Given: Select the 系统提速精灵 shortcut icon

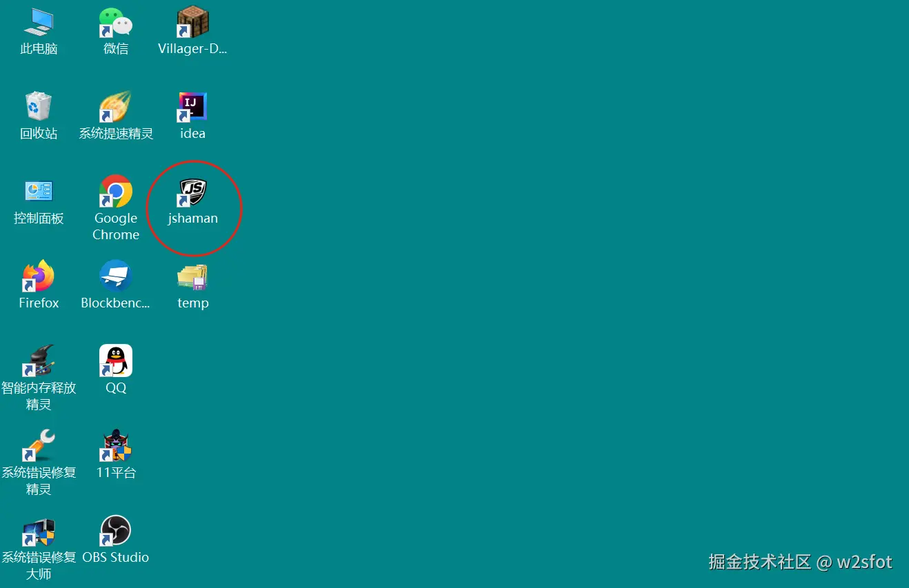Looking at the screenshot, I should click(116, 107).
